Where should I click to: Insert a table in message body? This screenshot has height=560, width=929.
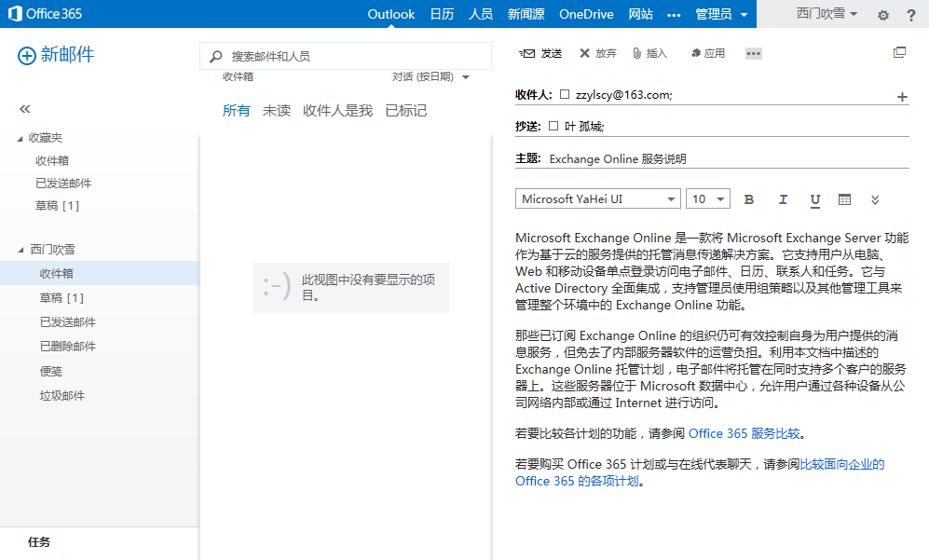click(x=844, y=199)
